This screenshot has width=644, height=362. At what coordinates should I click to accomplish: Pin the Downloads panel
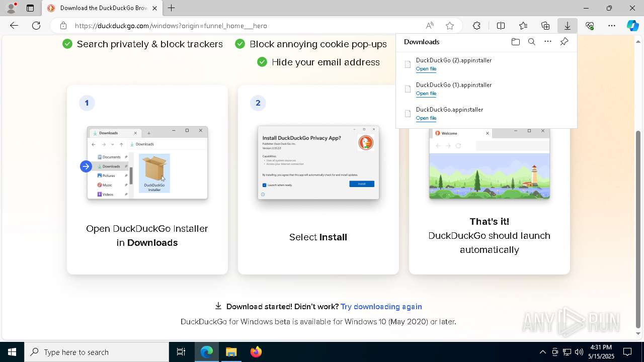point(564,42)
